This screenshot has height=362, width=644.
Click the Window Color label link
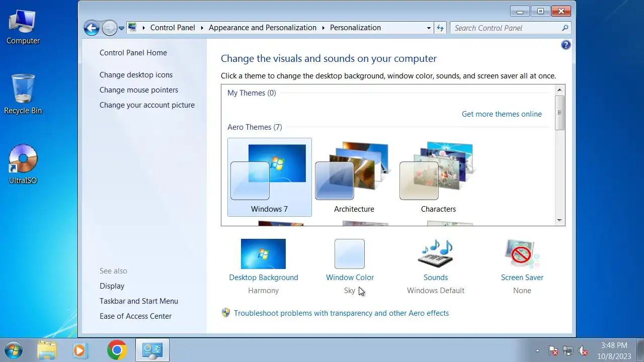(x=350, y=278)
